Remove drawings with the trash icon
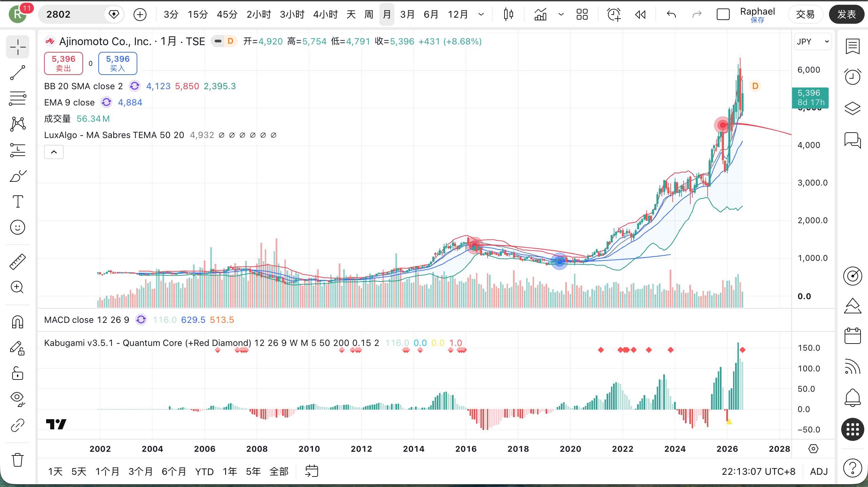This screenshot has width=868, height=487. point(18,460)
